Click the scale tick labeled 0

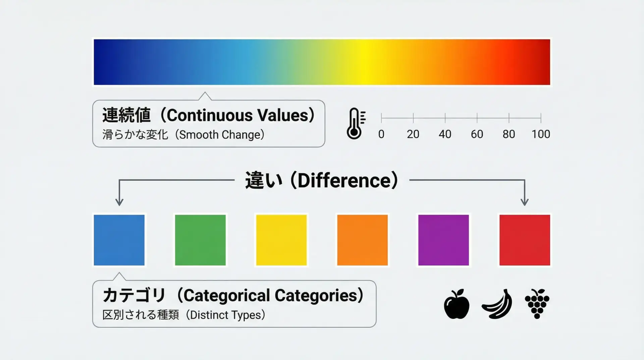(381, 118)
